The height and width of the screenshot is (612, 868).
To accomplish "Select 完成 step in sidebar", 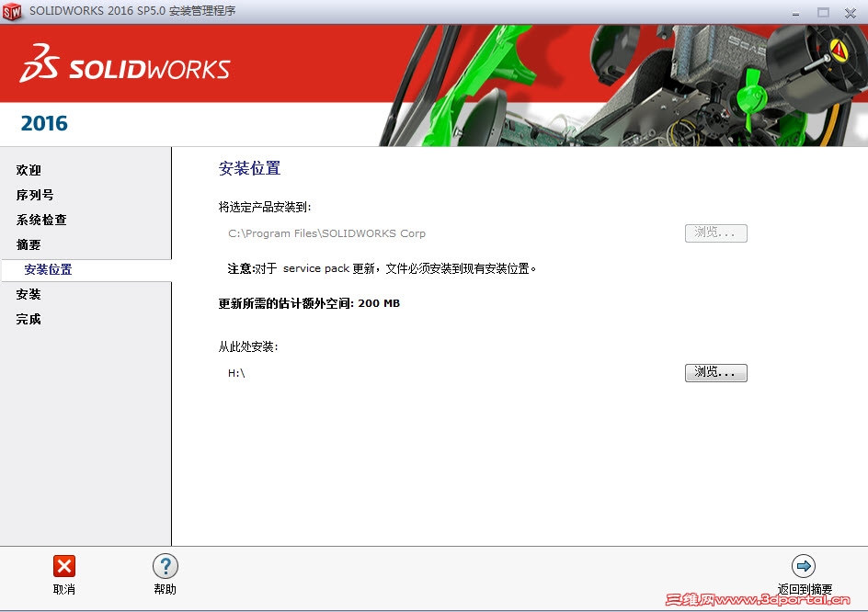I will pyautogui.click(x=29, y=320).
